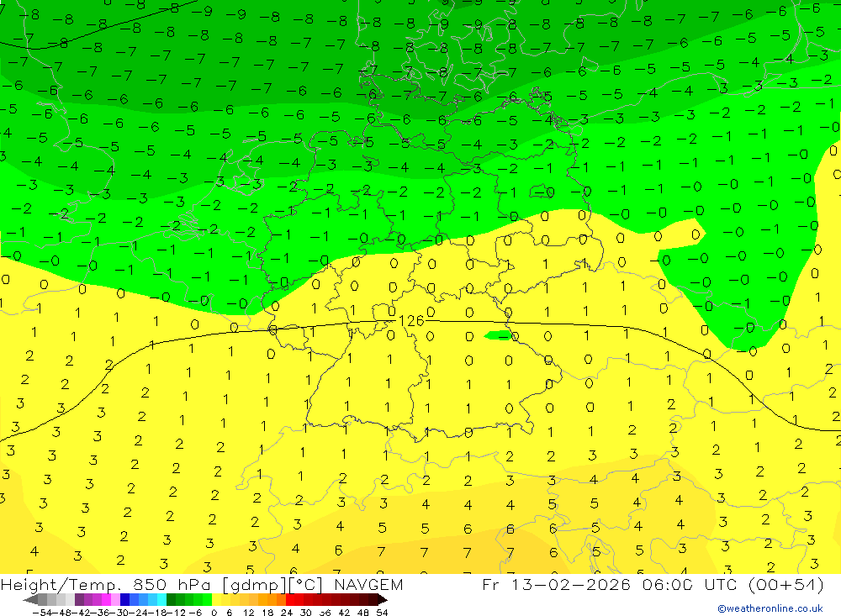
Task: Pick the bright yellow swatch above 0
Action: (217, 600)
